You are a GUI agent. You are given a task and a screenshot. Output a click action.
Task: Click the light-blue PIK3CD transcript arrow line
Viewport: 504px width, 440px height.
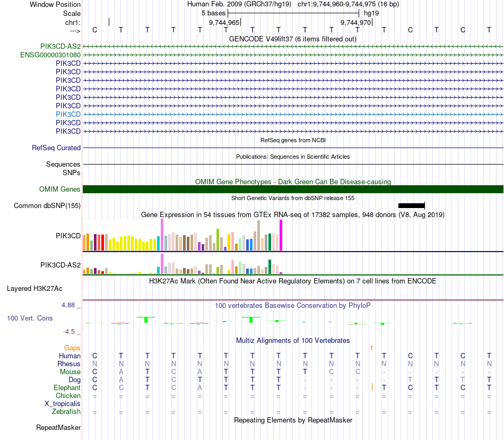point(293,114)
